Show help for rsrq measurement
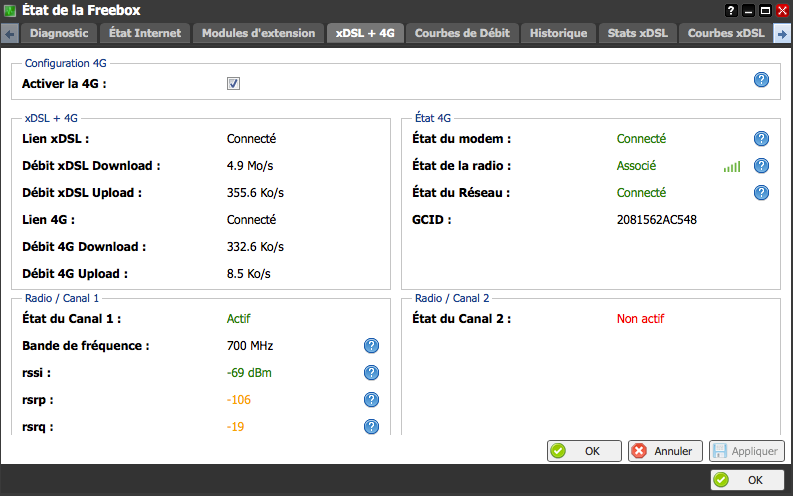Viewport: 793px width, 496px height. click(x=371, y=427)
